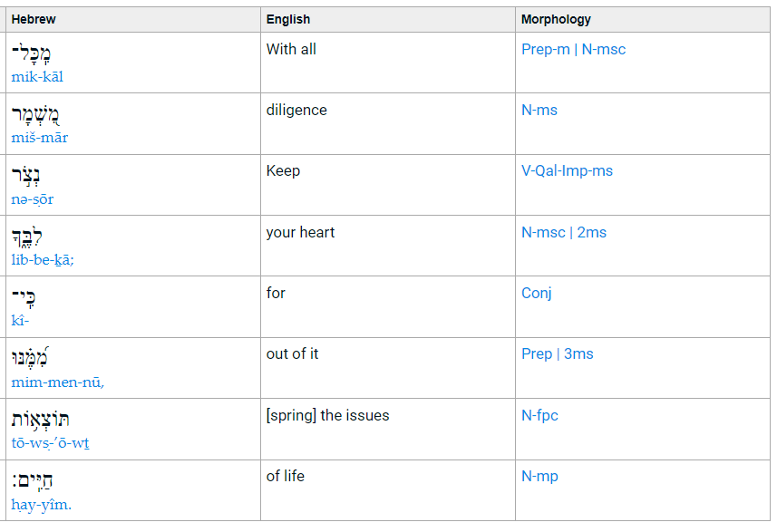
Task: Click the V-Qal-Imp-ms morphology link
Action: [x=567, y=170]
